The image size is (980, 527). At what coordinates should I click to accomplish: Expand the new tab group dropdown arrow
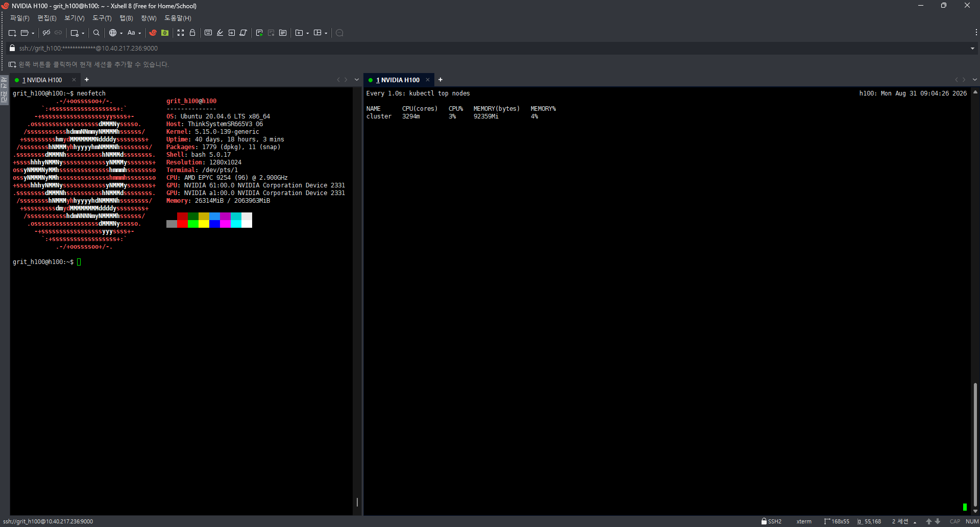coord(308,33)
